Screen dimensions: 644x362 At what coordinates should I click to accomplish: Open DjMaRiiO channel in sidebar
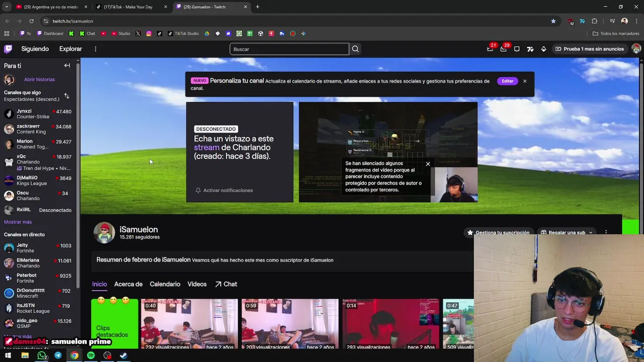pos(38,180)
